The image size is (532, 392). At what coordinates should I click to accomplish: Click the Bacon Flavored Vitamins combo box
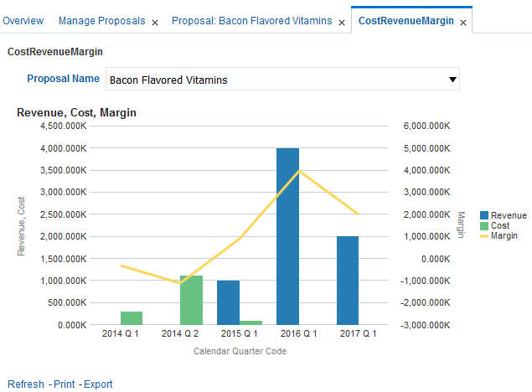[x=276, y=80]
